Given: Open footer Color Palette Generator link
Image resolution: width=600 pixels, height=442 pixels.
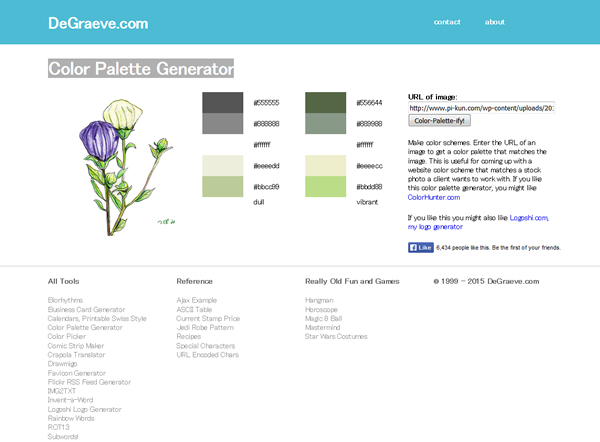Looking at the screenshot, I should 85,328.
